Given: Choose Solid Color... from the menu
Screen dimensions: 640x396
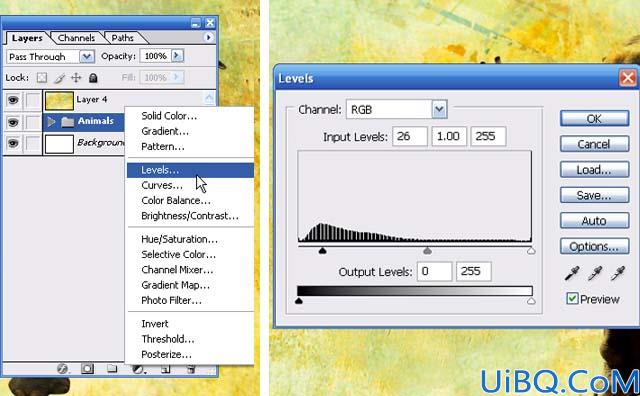Looking at the screenshot, I should click(190, 116).
